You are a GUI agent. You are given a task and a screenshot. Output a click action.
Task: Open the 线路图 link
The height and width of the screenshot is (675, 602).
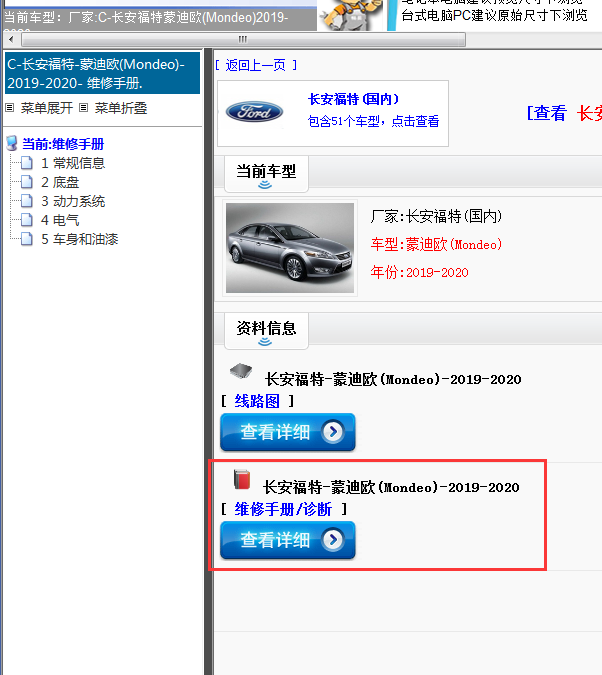click(x=257, y=401)
